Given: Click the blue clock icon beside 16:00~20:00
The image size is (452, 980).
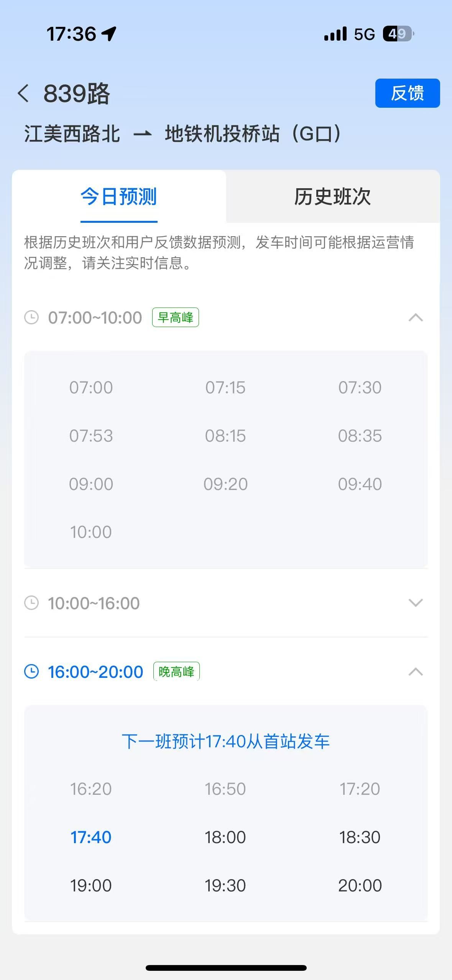Looking at the screenshot, I should (31, 672).
